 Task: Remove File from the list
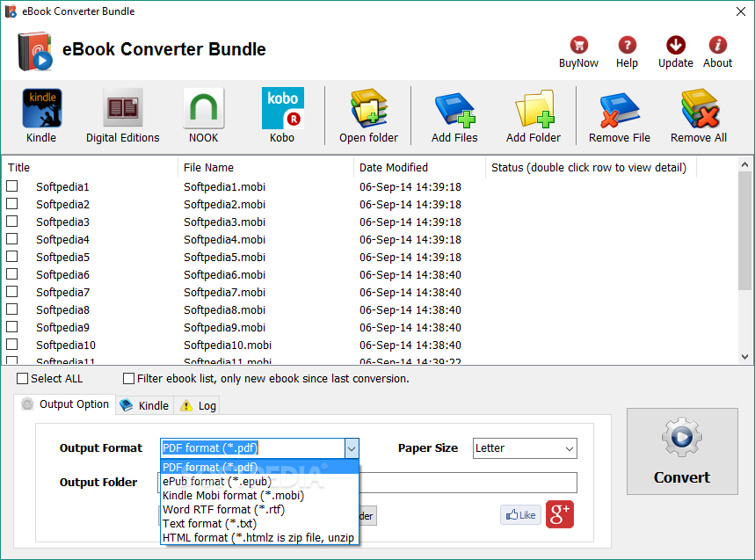(620, 115)
